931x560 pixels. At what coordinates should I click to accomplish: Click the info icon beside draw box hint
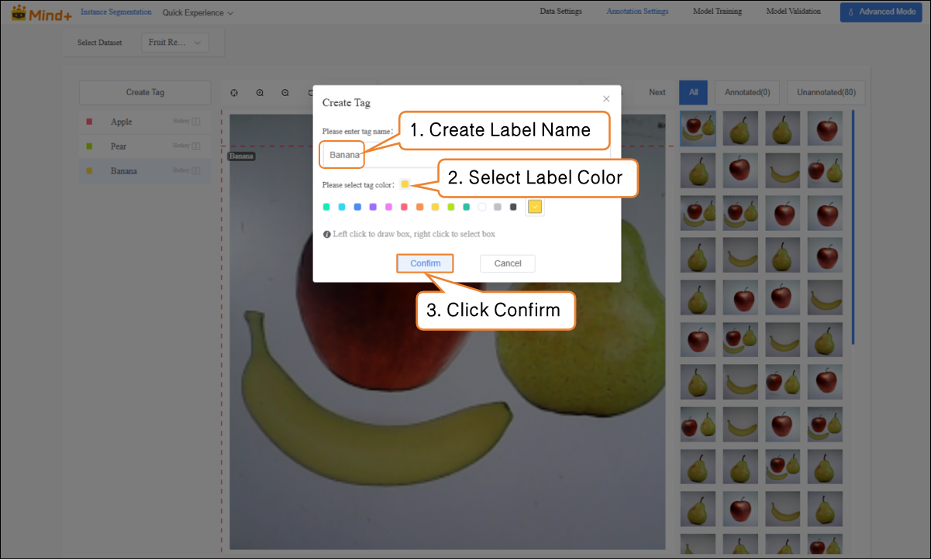(327, 234)
